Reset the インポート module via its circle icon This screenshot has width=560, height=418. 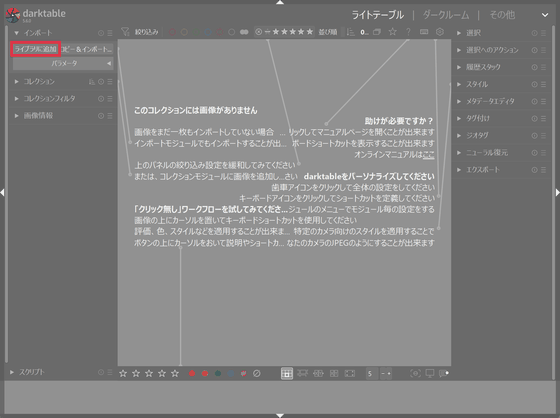tap(101, 33)
